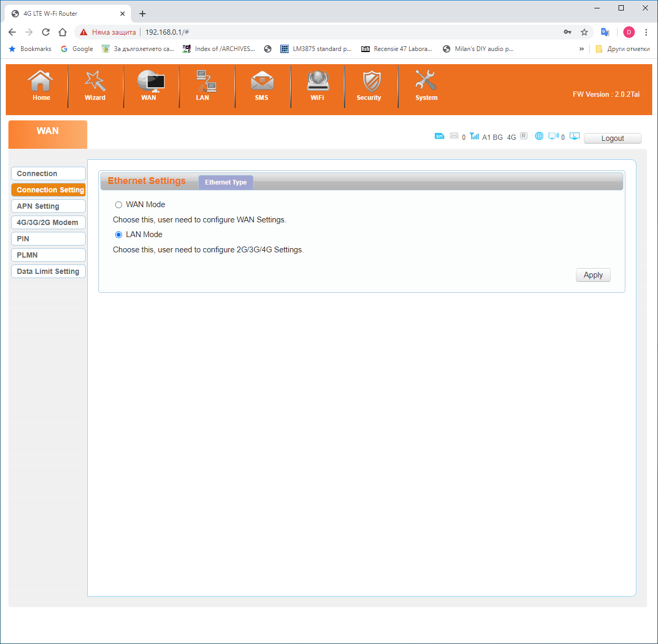
Task: Open the Index of /ARCHIVES bookmark
Action: pyautogui.click(x=219, y=49)
